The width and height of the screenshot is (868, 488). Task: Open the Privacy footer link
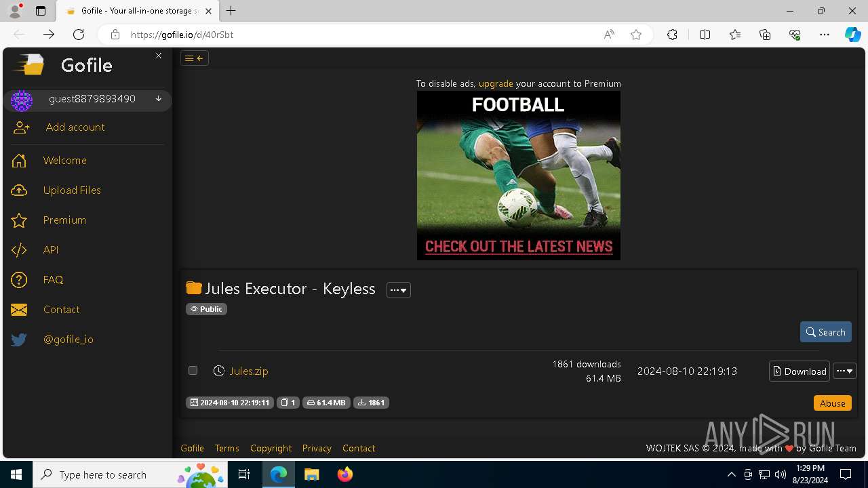tap(317, 448)
